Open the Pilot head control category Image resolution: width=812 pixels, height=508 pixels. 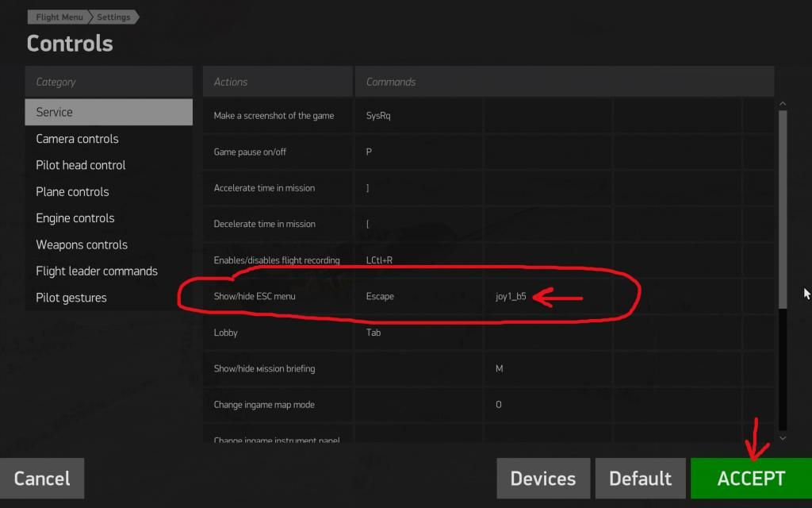click(81, 165)
